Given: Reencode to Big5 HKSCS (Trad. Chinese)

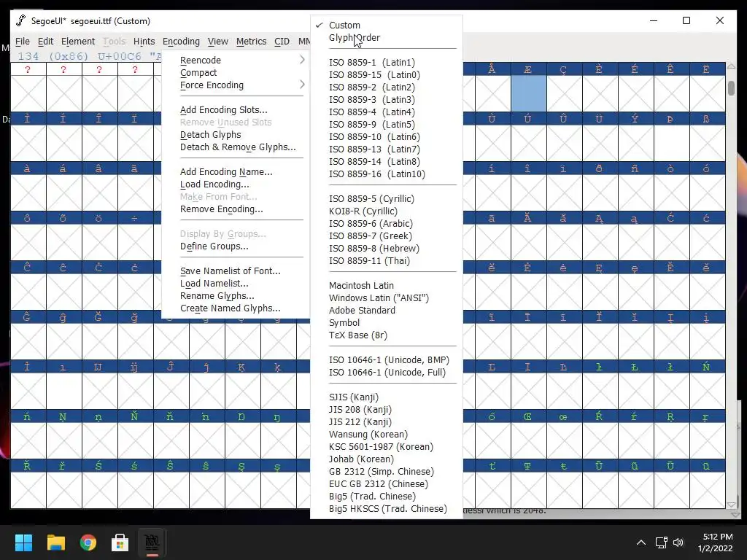Looking at the screenshot, I should coord(388,508).
